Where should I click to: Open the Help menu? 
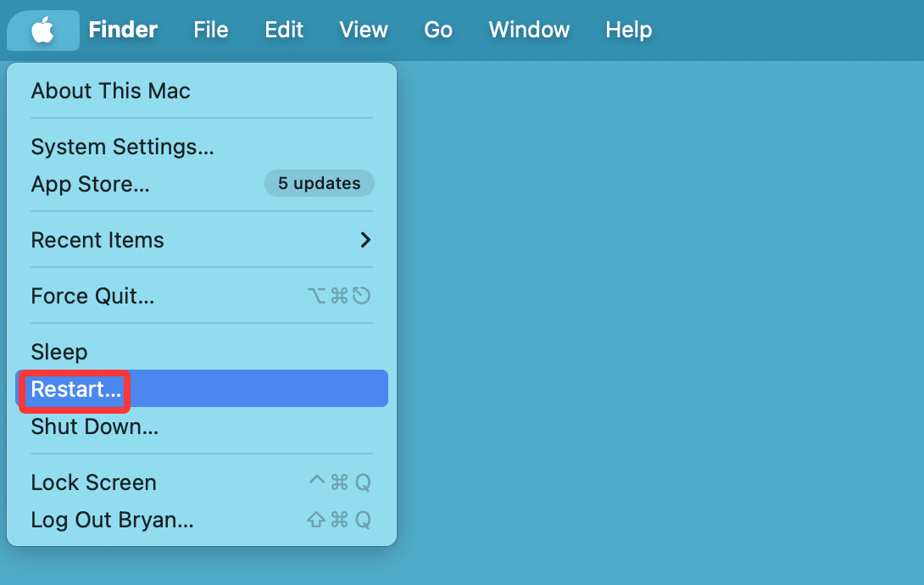click(x=628, y=30)
